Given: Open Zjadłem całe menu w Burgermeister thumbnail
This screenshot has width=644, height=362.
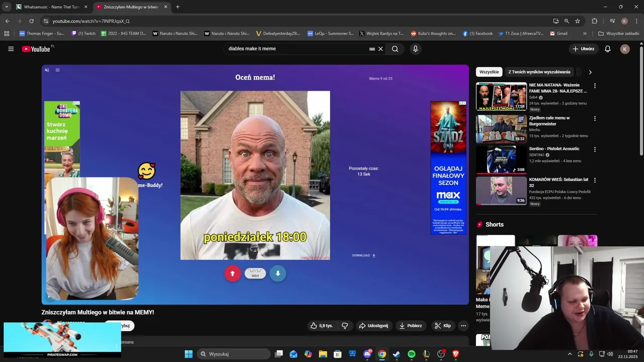Looking at the screenshot, I should click(x=501, y=129).
